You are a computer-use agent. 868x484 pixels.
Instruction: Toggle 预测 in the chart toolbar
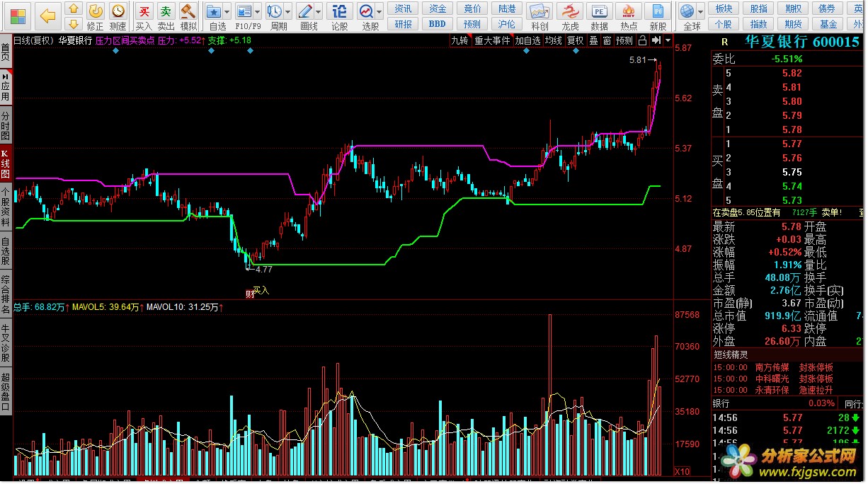(624, 40)
